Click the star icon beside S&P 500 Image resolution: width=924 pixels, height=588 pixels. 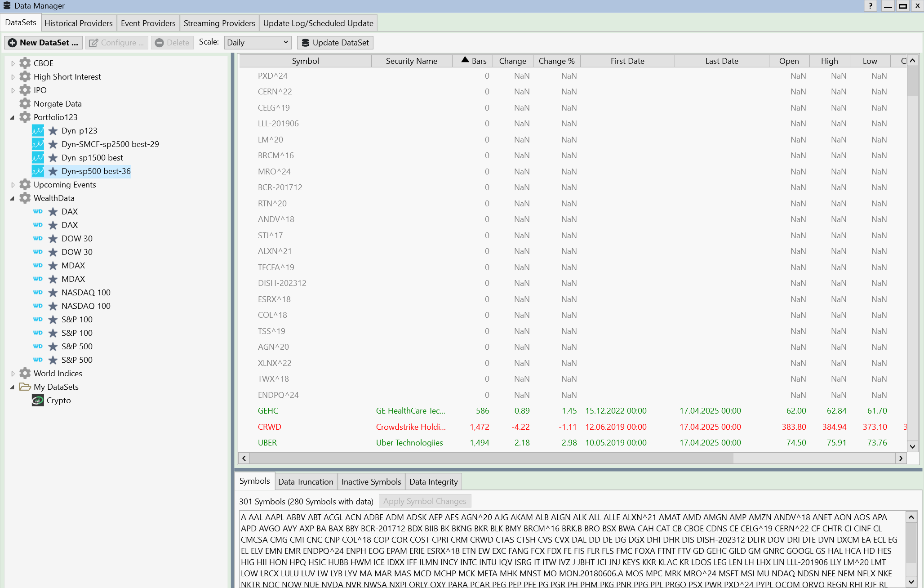[x=53, y=347]
